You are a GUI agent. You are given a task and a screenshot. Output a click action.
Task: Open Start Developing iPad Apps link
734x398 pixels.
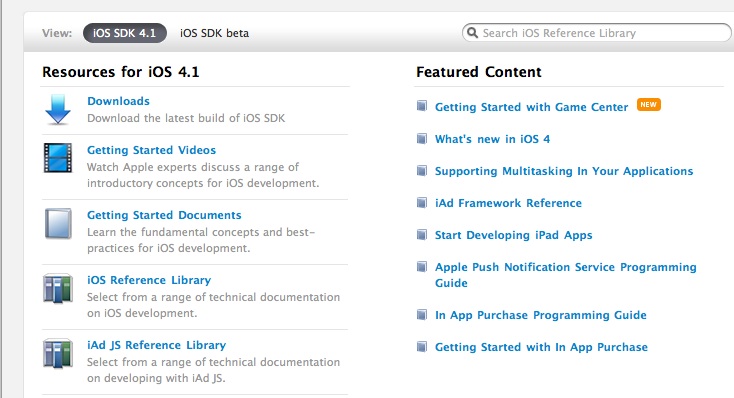click(x=514, y=235)
